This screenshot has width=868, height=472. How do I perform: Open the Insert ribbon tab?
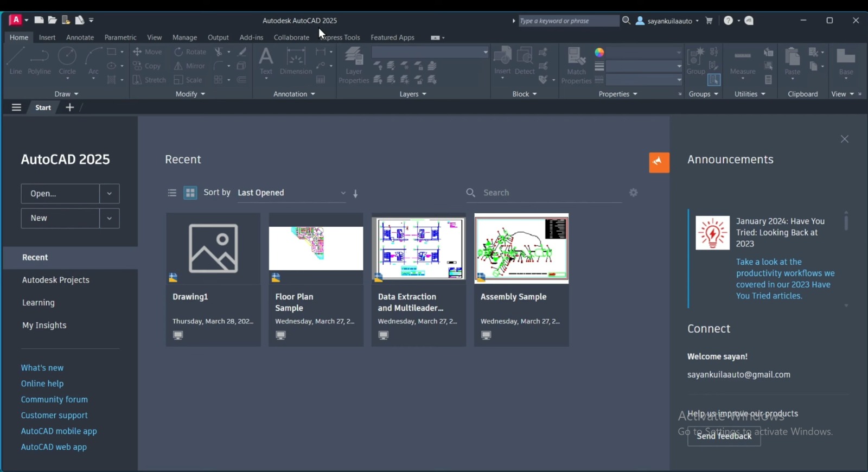pyautogui.click(x=47, y=37)
